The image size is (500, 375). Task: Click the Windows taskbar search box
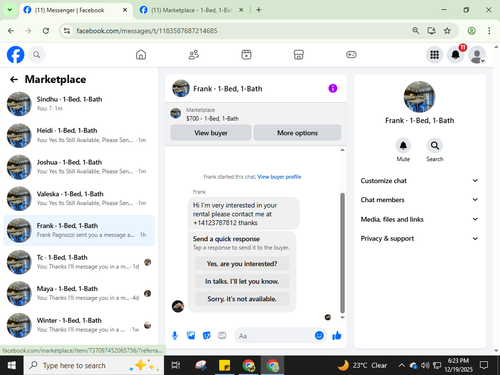coord(94,365)
